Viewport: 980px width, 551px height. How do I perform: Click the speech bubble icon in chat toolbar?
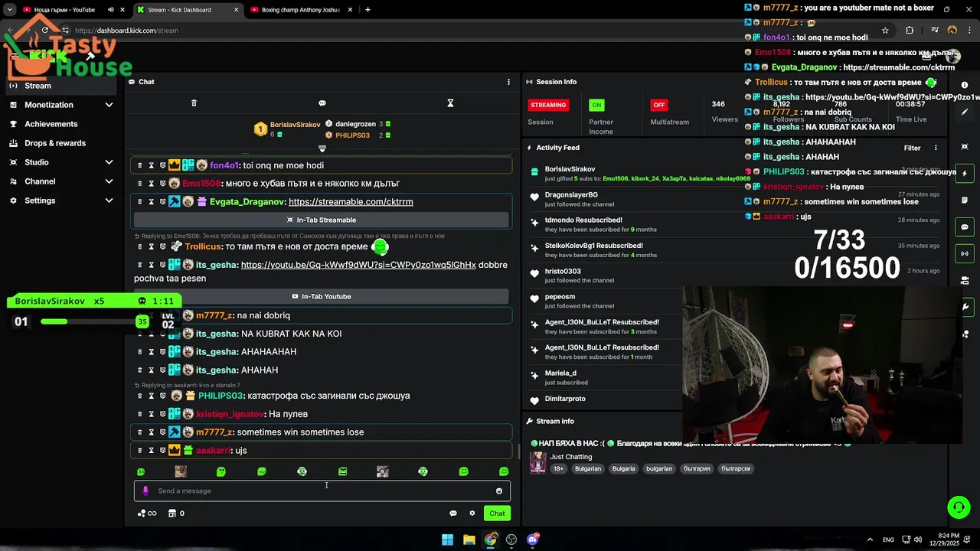click(322, 103)
